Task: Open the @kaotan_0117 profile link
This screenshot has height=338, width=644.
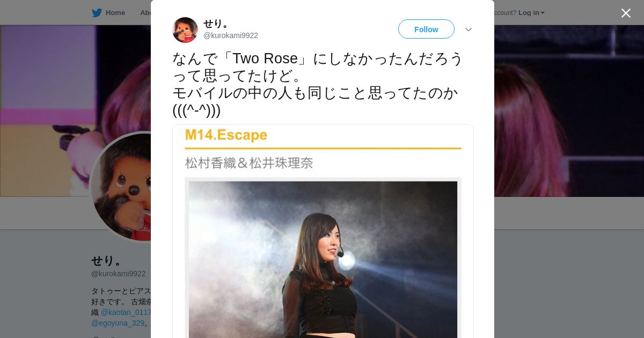Action: point(126,312)
